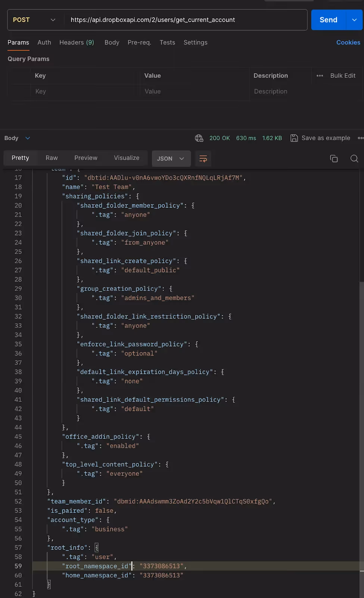Switch to the Tests tab

click(x=167, y=43)
